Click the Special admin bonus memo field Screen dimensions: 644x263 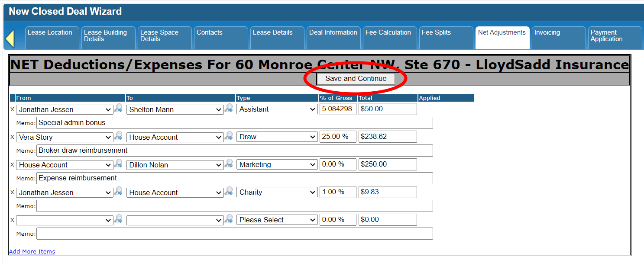point(234,123)
